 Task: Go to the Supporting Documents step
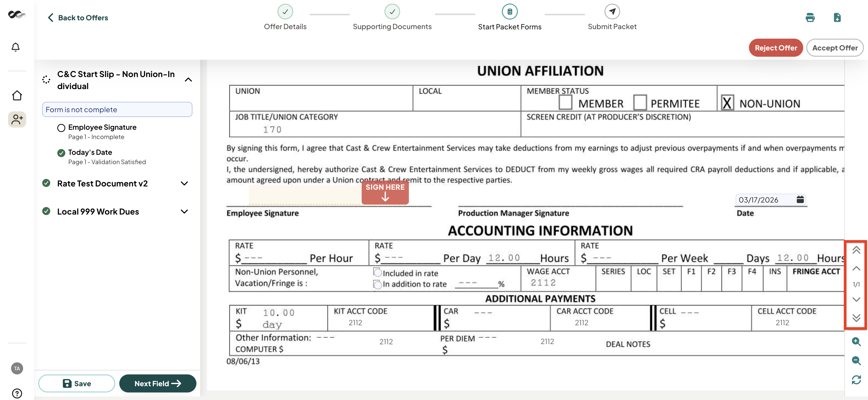392,17
